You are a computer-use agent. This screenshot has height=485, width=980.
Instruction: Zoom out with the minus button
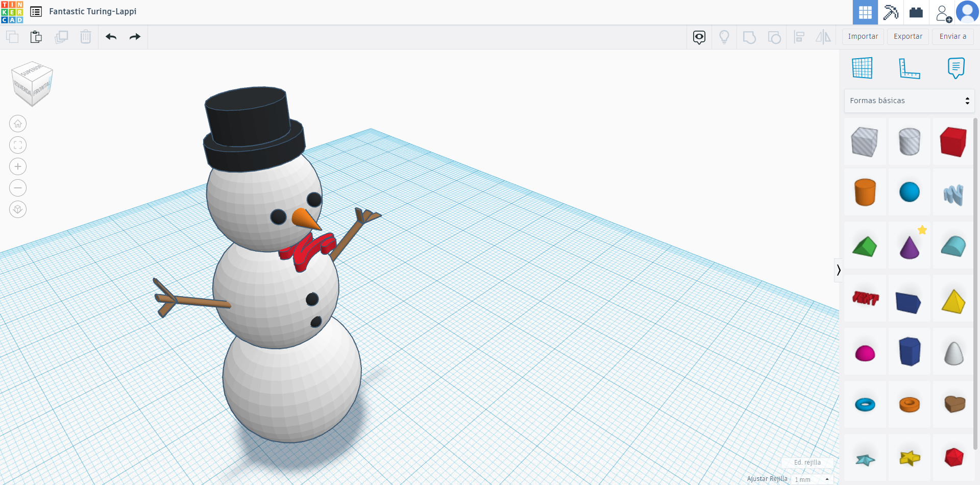[x=18, y=188]
